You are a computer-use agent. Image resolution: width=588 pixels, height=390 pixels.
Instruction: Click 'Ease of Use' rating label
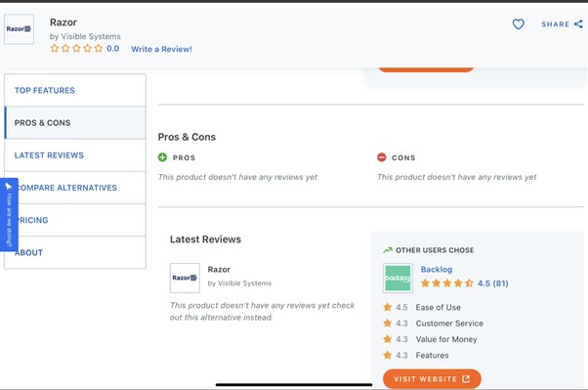click(x=438, y=307)
